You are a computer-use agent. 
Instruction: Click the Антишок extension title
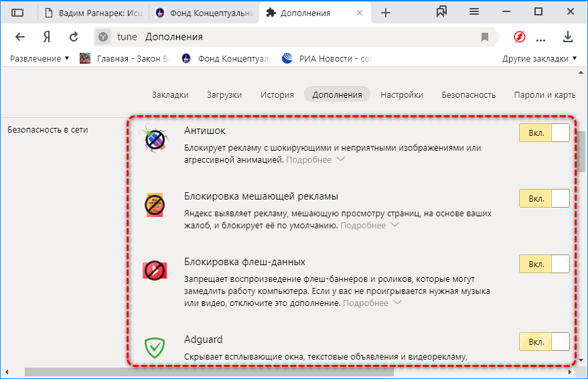[205, 131]
